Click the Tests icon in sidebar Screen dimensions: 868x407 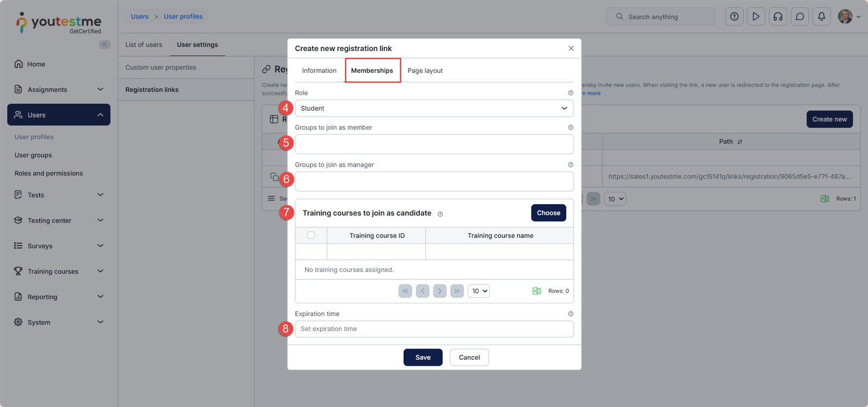click(x=18, y=195)
